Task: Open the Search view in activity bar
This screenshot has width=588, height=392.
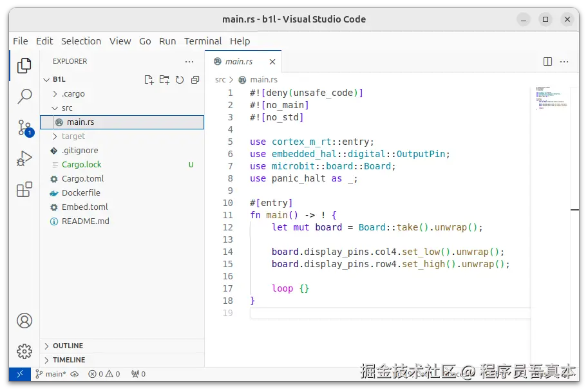Action: point(24,97)
